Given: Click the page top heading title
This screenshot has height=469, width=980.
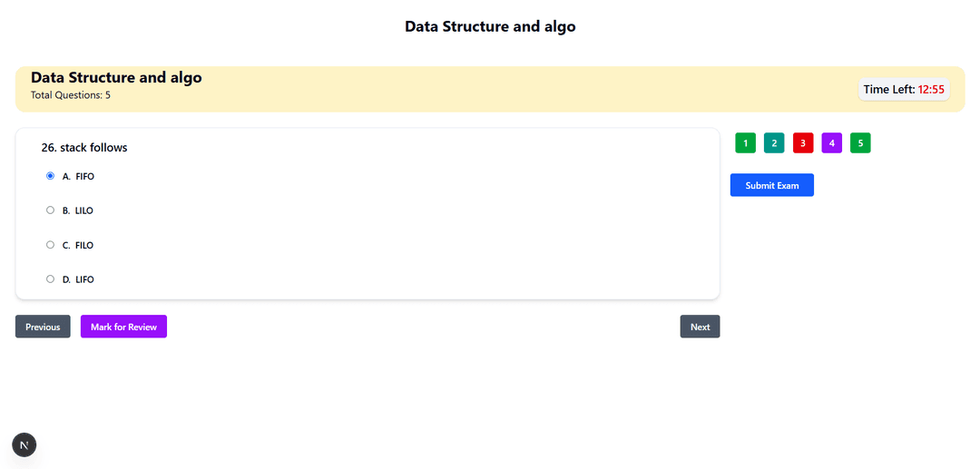Looking at the screenshot, I should tap(490, 26).
